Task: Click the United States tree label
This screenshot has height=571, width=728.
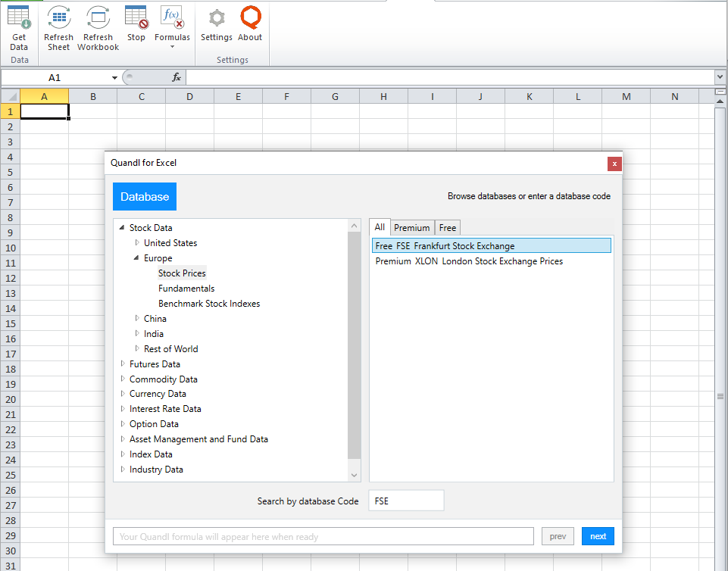Action: click(x=170, y=243)
